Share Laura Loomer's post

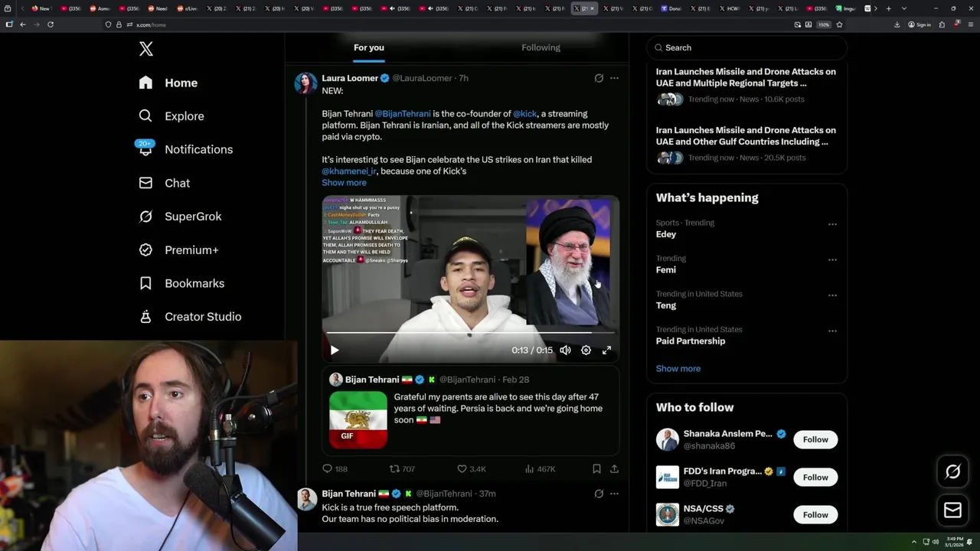click(x=614, y=468)
